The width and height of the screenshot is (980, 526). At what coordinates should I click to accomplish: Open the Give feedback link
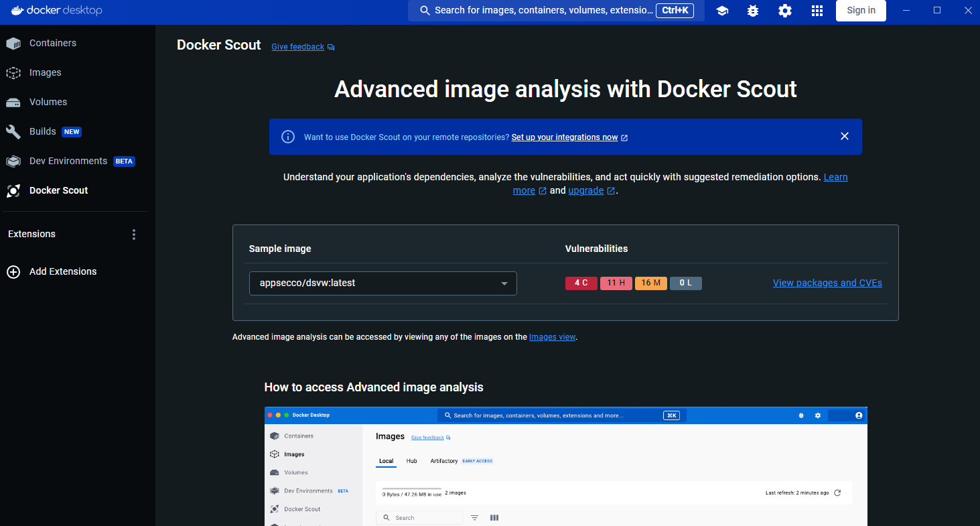(x=298, y=47)
